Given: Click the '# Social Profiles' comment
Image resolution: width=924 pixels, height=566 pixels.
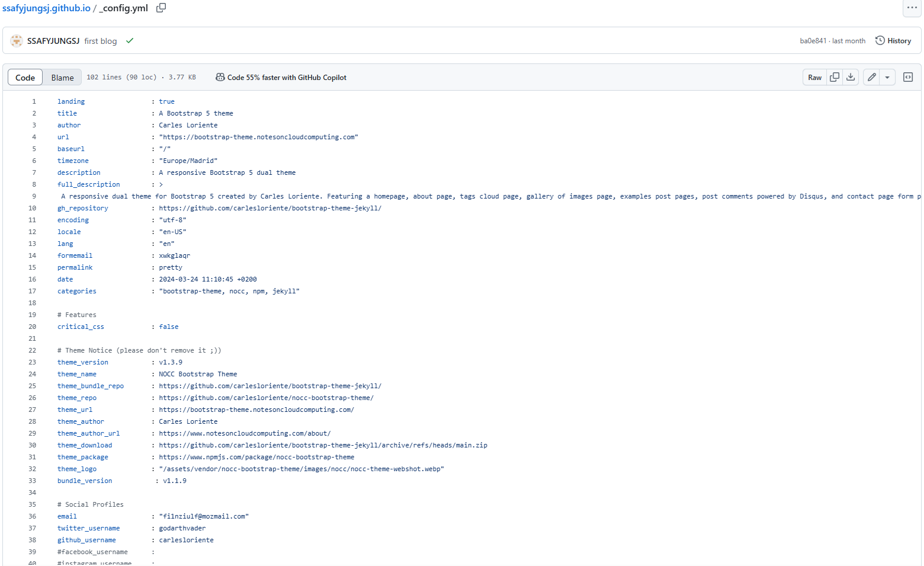Looking at the screenshot, I should [x=91, y=504].
